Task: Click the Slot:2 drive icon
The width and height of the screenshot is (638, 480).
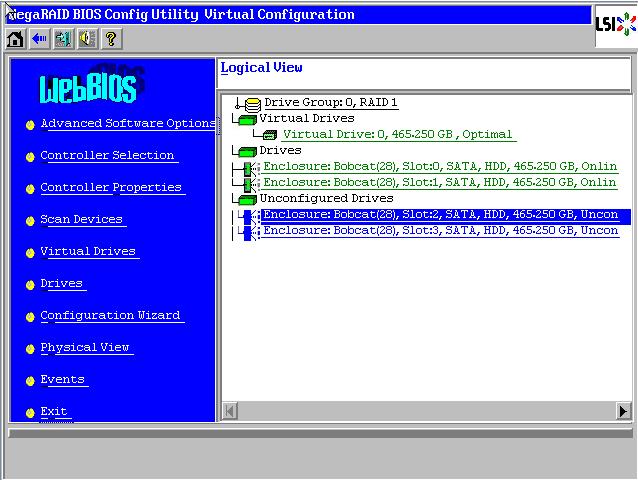Action: pyautogui.click(x=249, y=216)
